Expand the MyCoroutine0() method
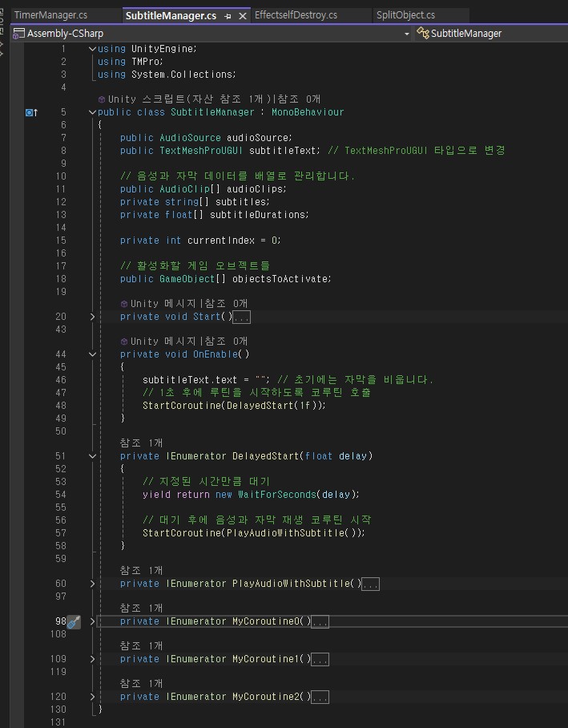The image size is (568, 728). (x=92, y=621)
